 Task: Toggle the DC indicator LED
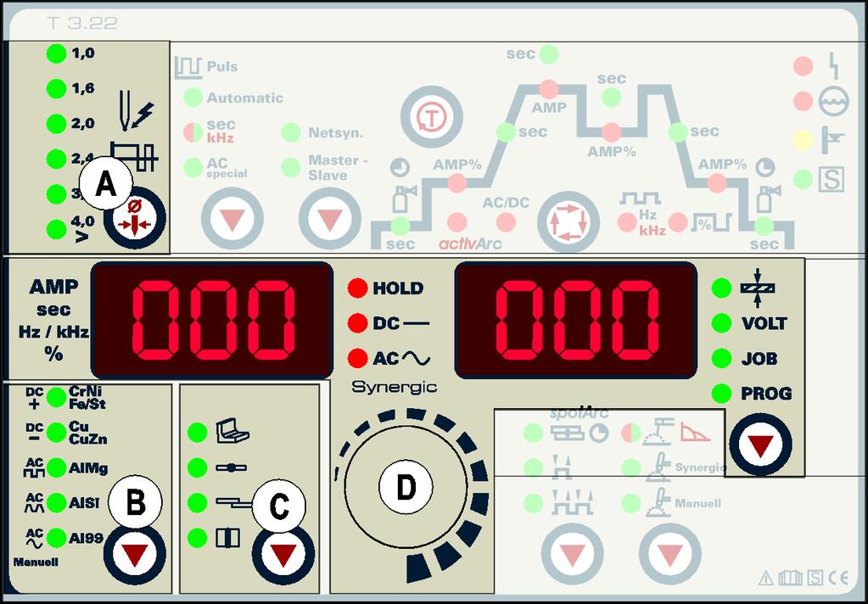357,323
